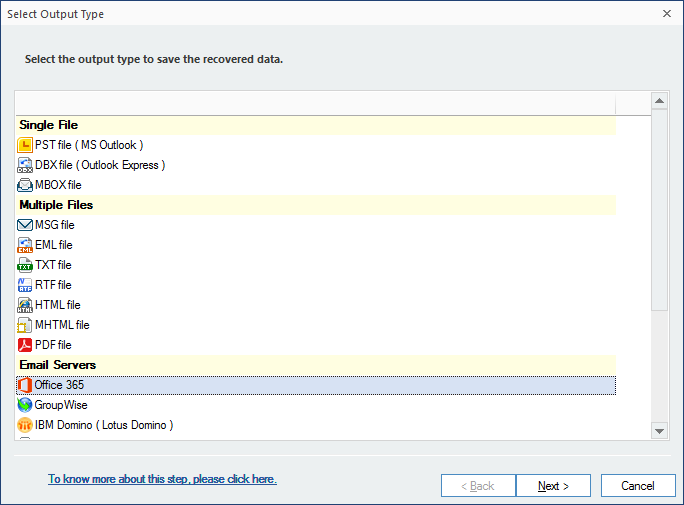The height and width of the screenshot is (505, 684).
Task: Click the DBX file icon
Action: coord(25,165)
